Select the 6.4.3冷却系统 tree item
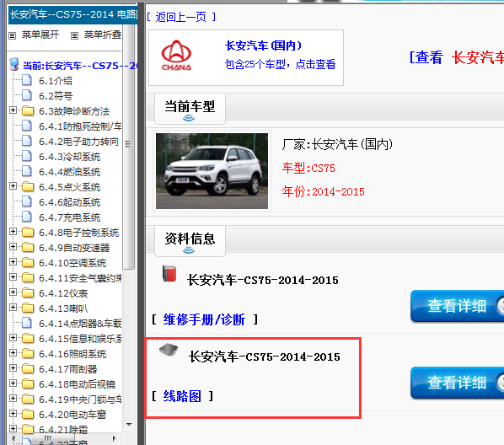Image resolution: width=504 pixels, height=445 pixels. click(70, 157)
